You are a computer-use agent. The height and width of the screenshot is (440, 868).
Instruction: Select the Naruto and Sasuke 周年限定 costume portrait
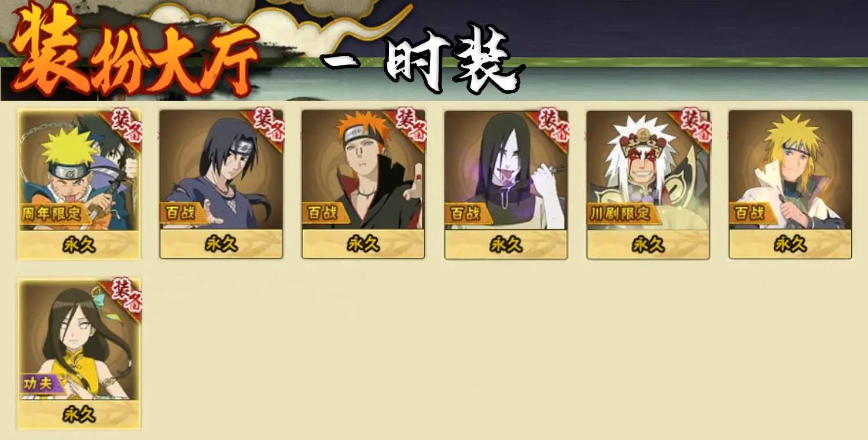pos(80,171)
